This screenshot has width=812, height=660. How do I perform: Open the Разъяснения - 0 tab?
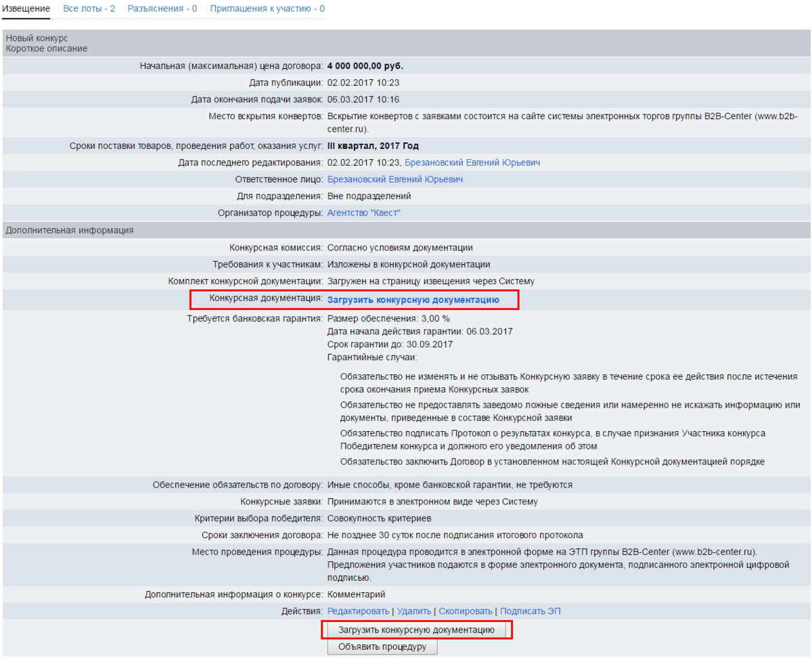coord(162,9)
